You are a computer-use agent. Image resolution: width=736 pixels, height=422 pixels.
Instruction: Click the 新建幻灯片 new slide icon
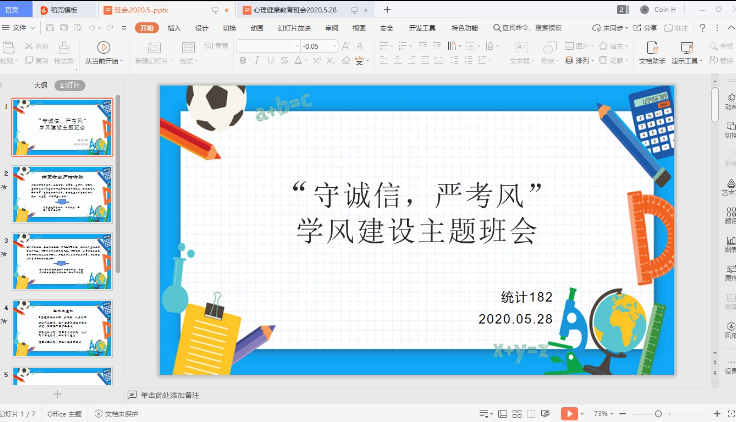pyautogui.click(x=154, y=47)
